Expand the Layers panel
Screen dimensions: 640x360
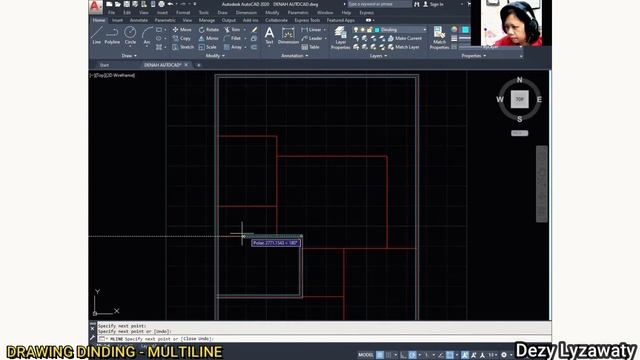click(x=378, y=56)
